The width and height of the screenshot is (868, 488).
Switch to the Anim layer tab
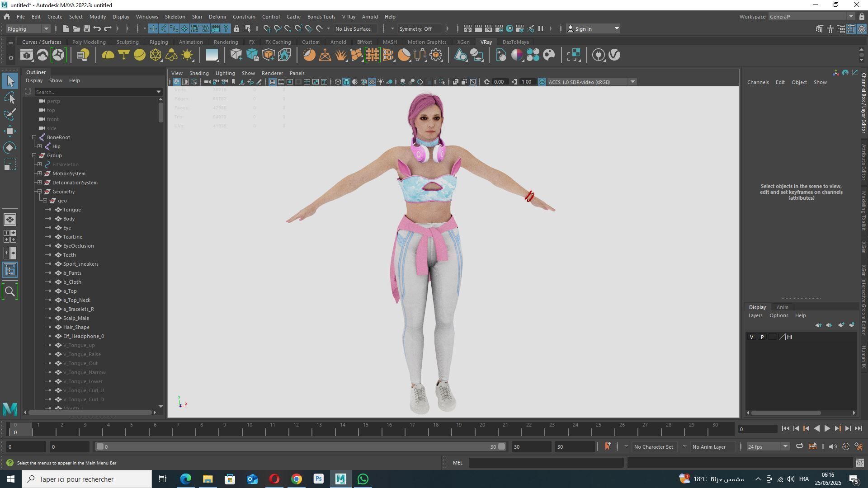782,307
